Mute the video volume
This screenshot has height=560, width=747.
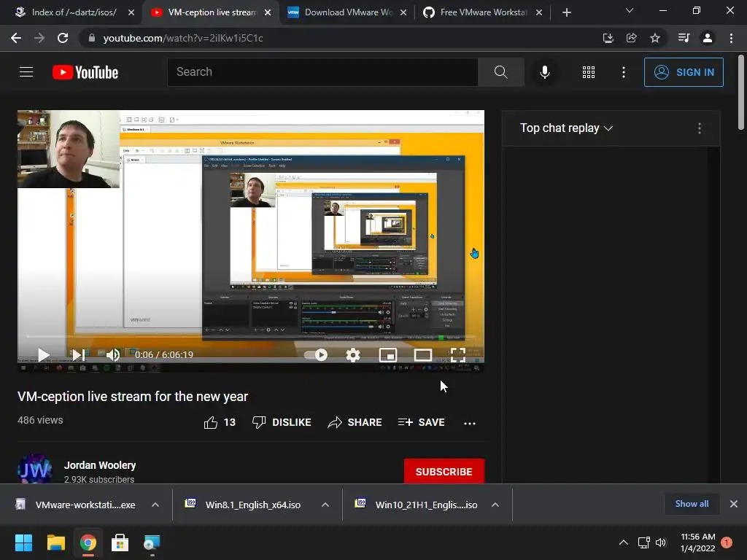(x=113, y=355)
